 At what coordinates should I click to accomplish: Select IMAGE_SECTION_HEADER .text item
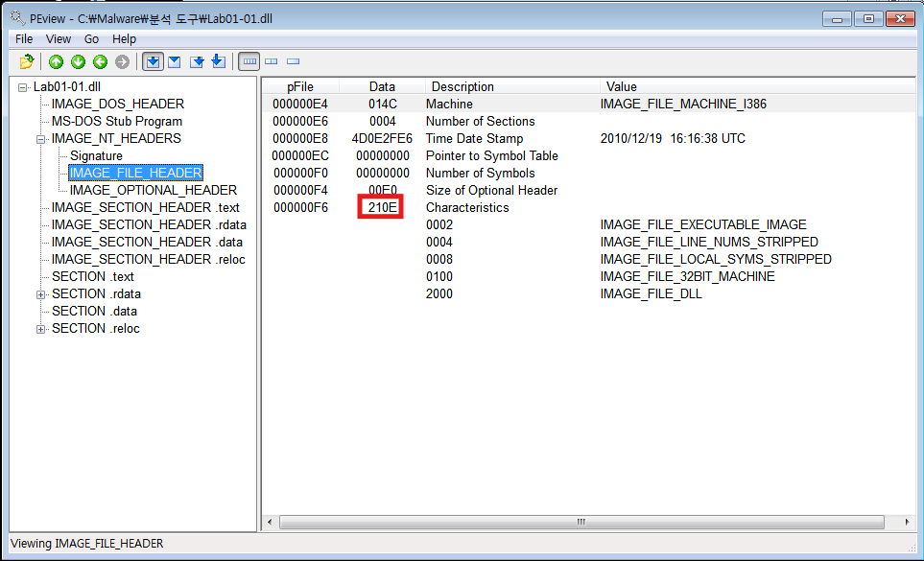tap(146, 208)
